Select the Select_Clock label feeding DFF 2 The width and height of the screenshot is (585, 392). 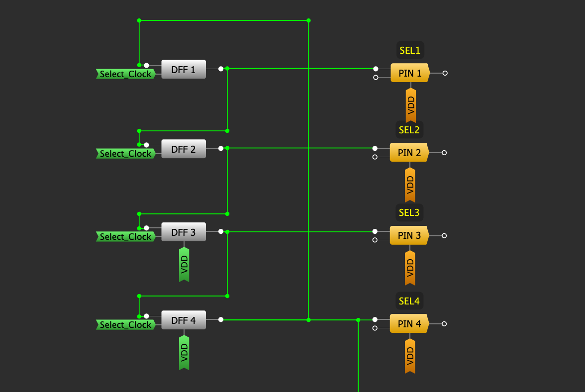click(125, 154)
